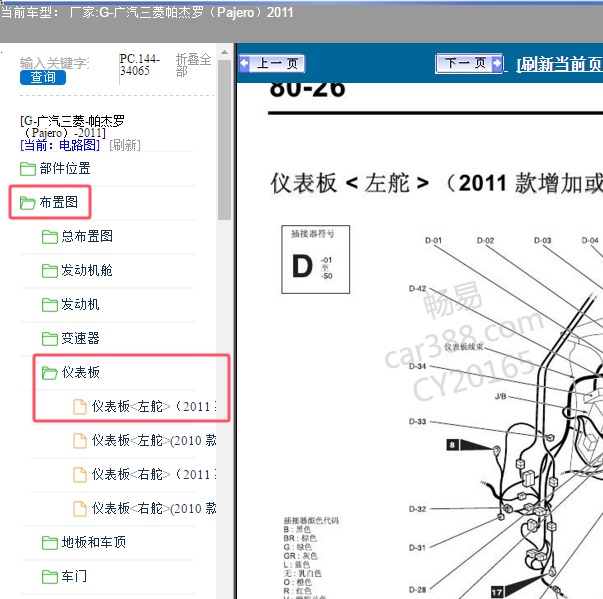Click the right arrow icon on 下一页
The width and height of the screenshot is (603, 599).
pos(497,63)
